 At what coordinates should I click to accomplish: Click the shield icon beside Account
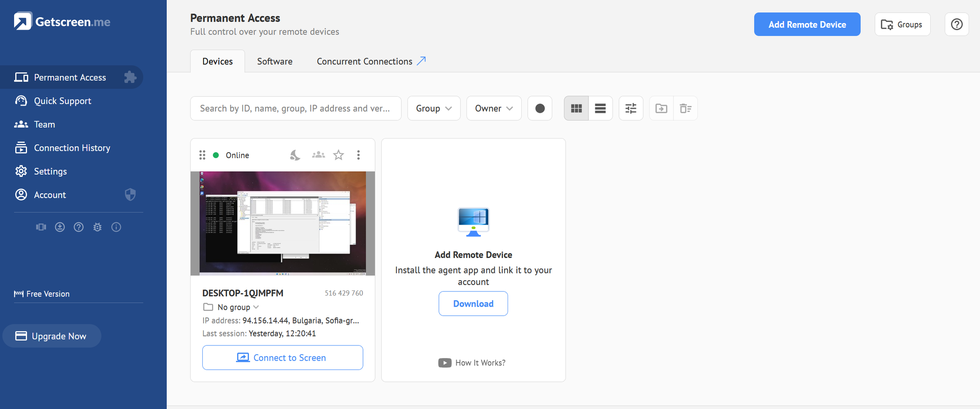pyautogui.click(x=130, y=195)
